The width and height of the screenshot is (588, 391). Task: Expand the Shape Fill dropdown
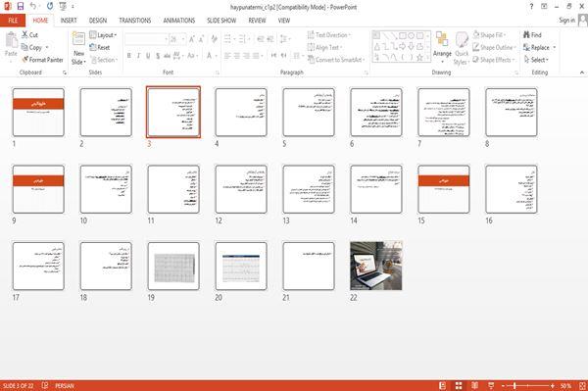click(x=489, y=35)
